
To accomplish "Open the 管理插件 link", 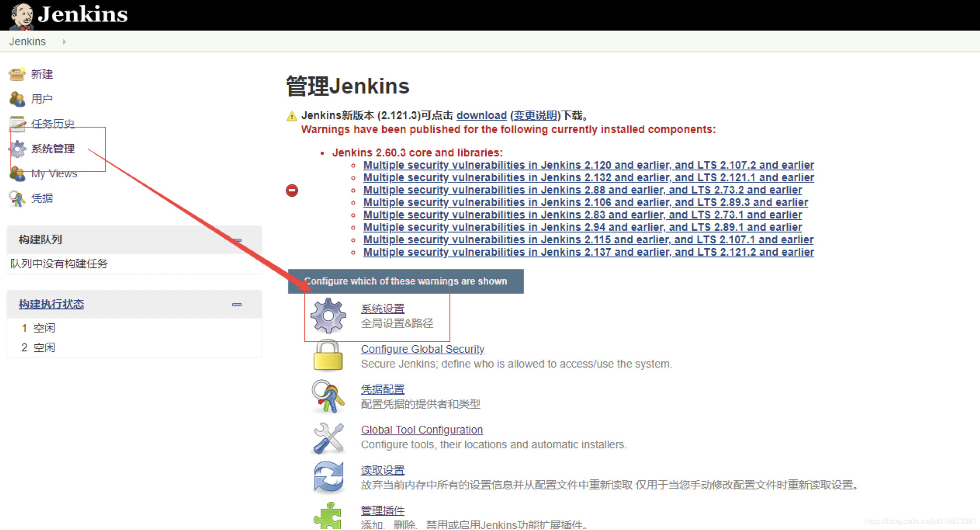I will click(x=383, y=511).
